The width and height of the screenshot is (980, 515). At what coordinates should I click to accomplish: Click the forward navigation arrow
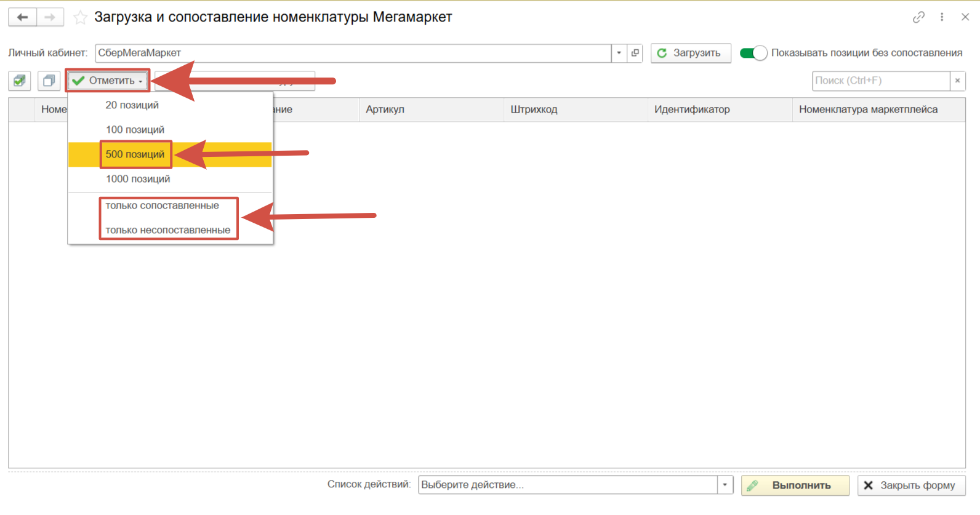(x=50, y=17)
